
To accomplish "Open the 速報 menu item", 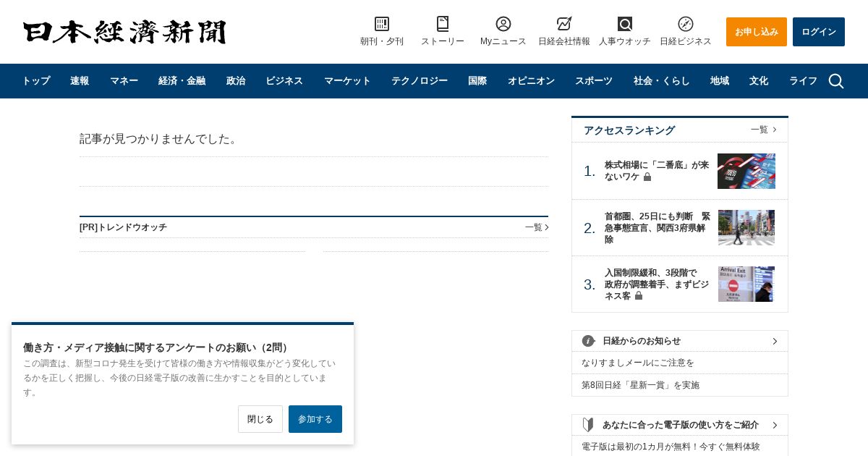I will 80,81.
